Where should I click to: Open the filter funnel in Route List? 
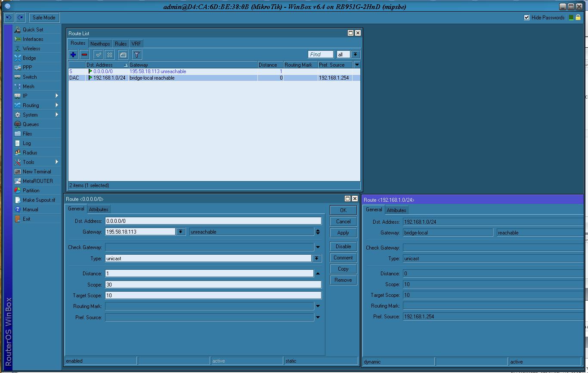click(137, 55)
